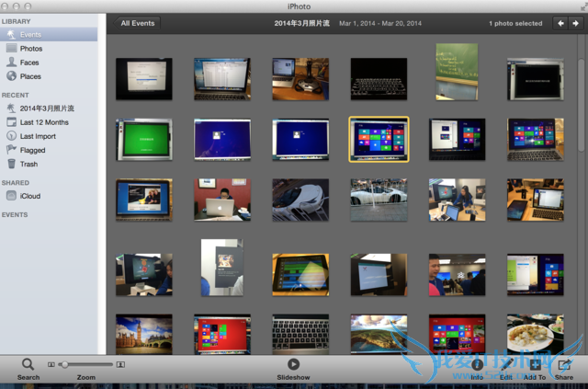Show Last 12 Months photos
The image size is (588, 389).
click(x=44, y=122)
